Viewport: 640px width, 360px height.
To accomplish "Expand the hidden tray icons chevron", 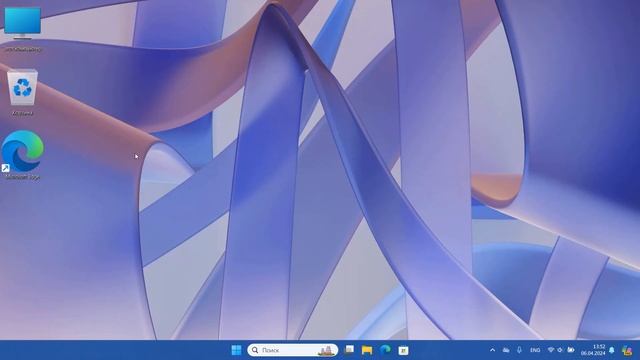I will click(x=492, y=350).
